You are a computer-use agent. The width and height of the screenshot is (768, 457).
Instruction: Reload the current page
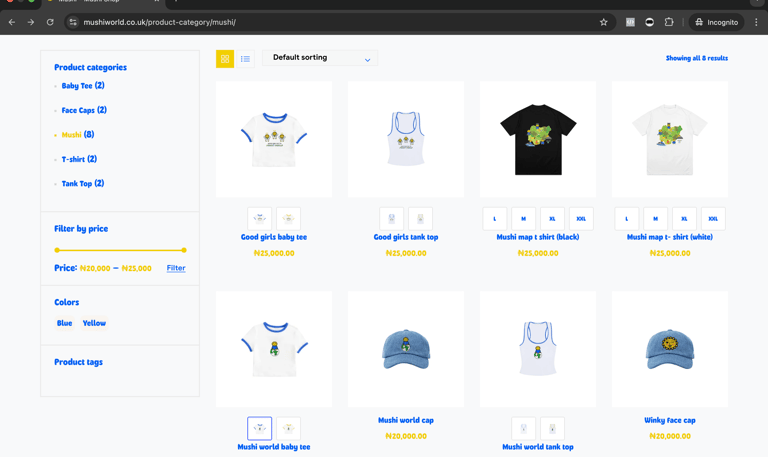(50, 22)
